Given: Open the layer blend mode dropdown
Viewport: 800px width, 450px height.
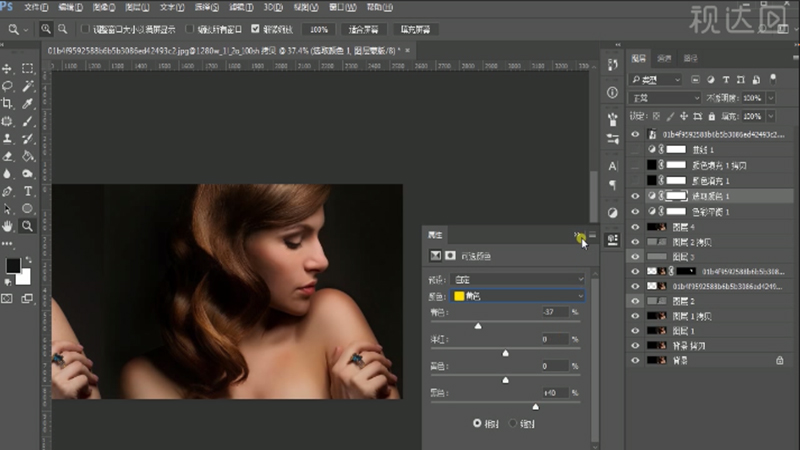Looking at the screenshot, I should pos(665,97).
